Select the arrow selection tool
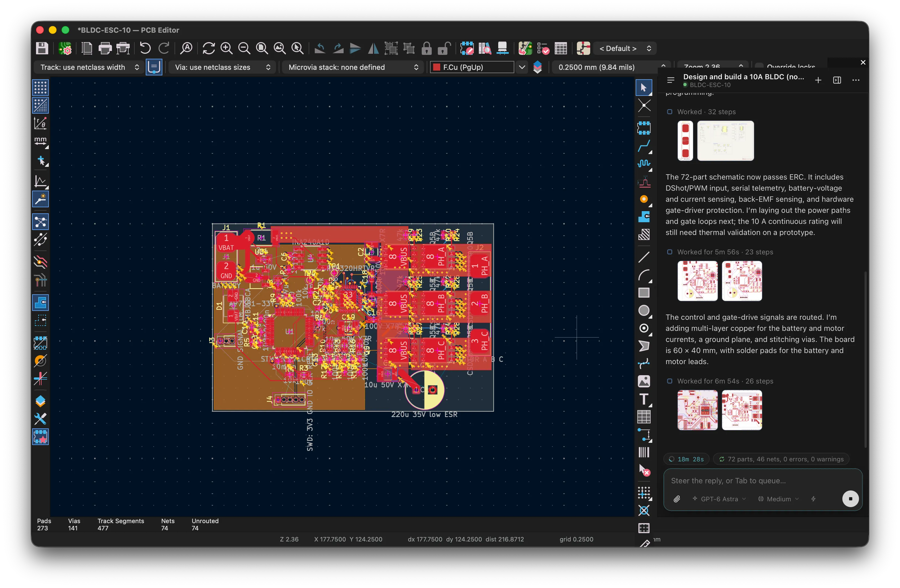This screenshot has height=588, width=900. pyautogui.click(x=644, y=88)
